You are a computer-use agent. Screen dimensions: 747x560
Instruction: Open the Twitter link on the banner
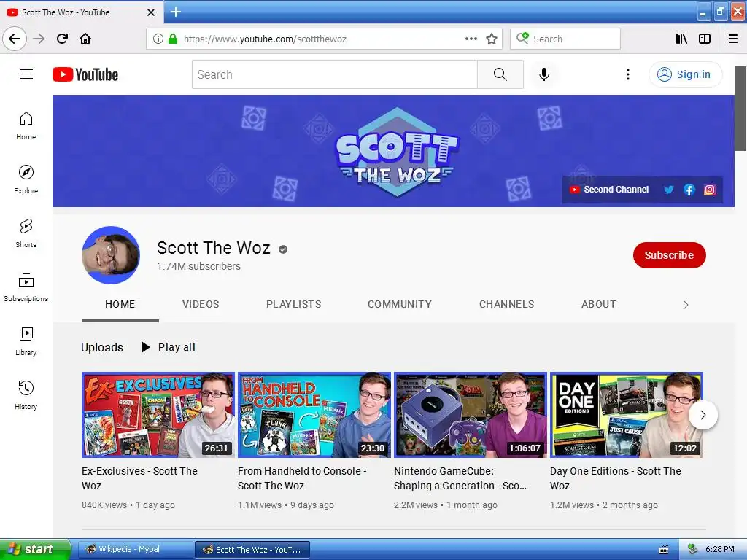[x=668, y=190]
